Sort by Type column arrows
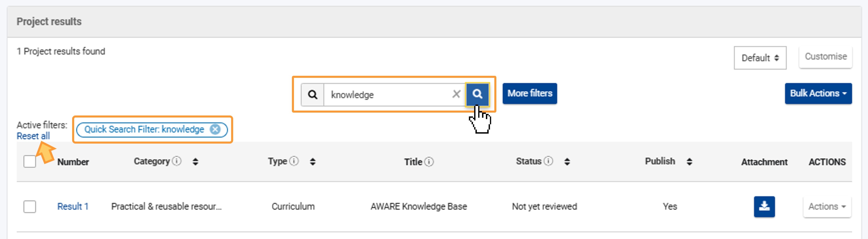 coord(313,162)
